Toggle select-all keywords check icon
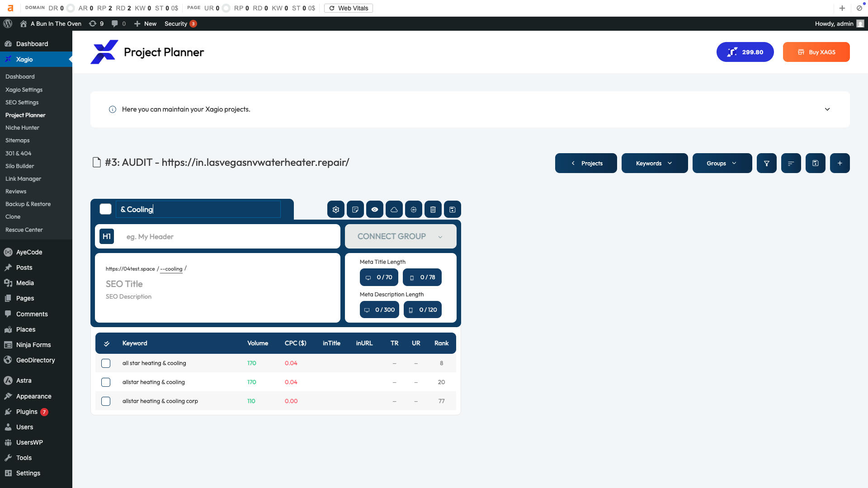This screenshot has width=868, height=488. [107, 344]
